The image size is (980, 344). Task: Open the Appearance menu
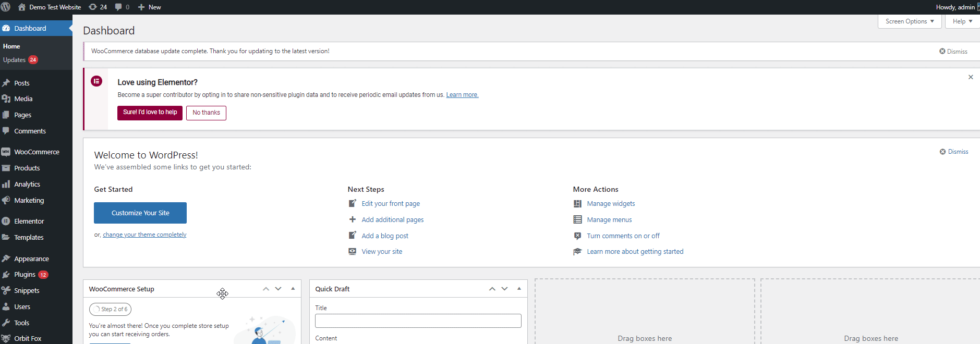[x=36, y=259]
